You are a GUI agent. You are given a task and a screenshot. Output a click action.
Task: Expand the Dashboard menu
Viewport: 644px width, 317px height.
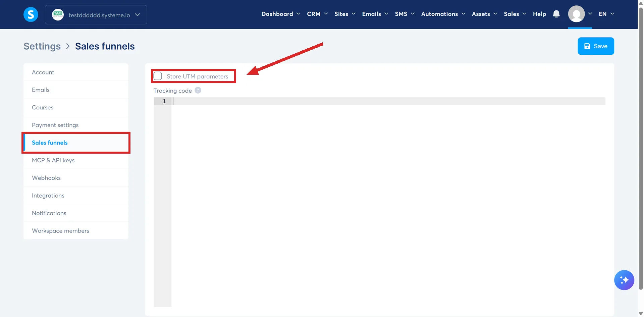point(281,14)
